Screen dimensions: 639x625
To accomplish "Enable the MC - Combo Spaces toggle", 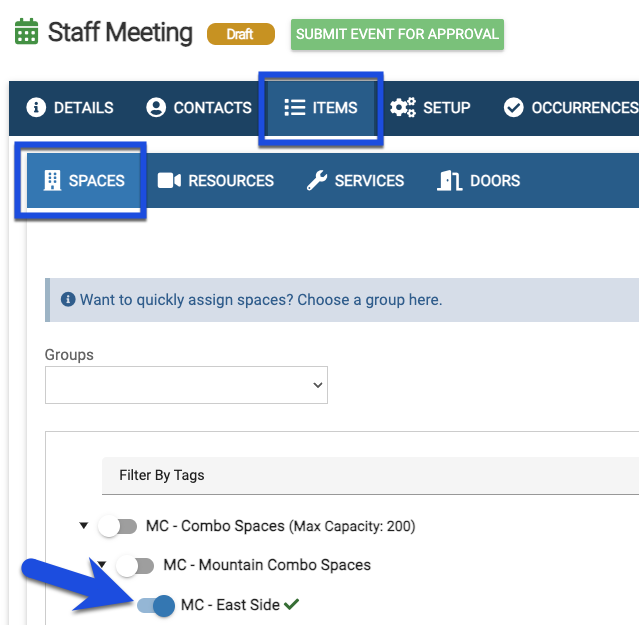I will click(x=117, y=526).
